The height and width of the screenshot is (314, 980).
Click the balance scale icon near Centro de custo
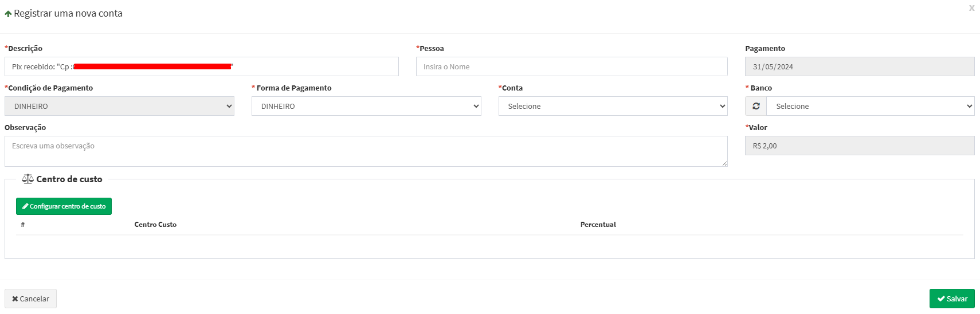(28, 179)
